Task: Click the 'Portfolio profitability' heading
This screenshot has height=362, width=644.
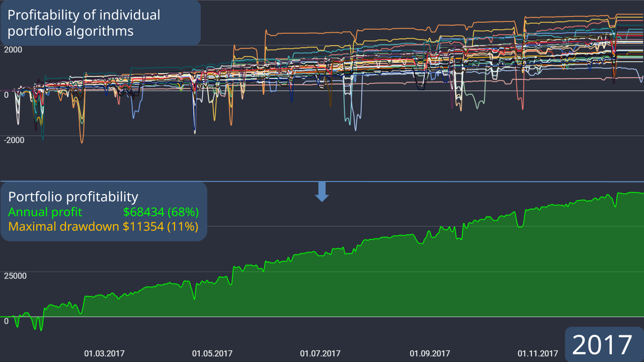Action: coord(73,197)
